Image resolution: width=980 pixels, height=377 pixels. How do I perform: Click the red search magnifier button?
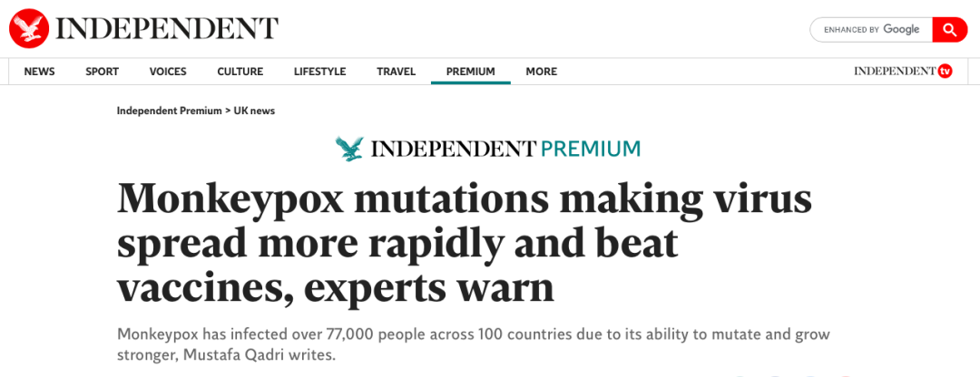click(950, 29)
